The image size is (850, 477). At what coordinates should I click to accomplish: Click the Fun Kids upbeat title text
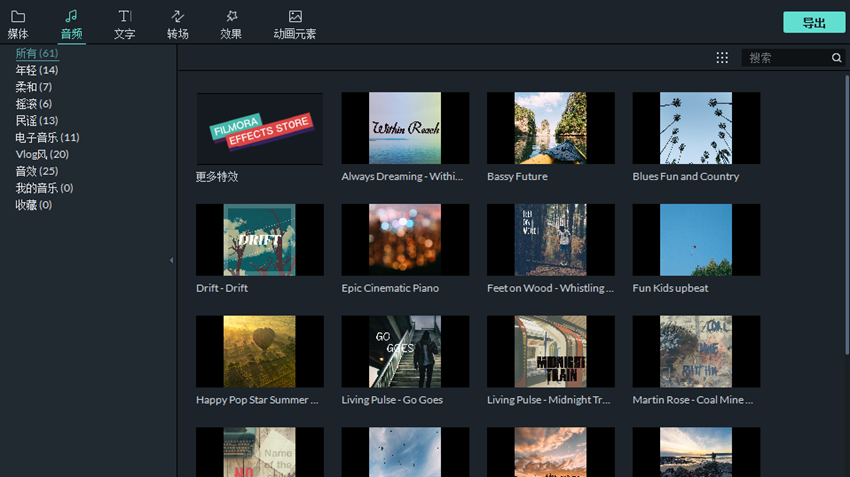point(670,288)
